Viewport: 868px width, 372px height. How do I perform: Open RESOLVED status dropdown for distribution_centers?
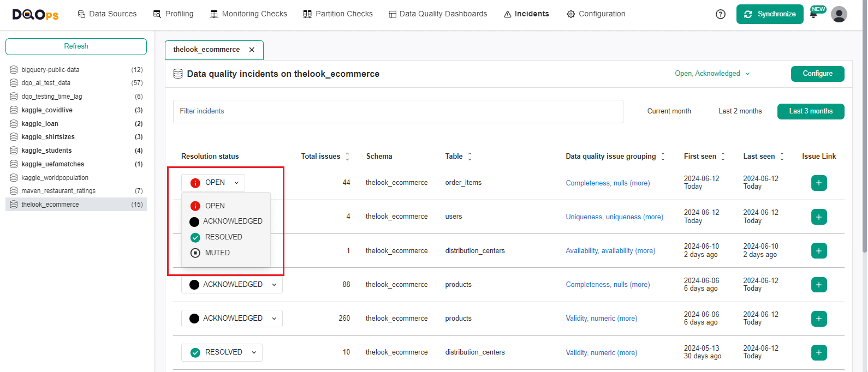(x=222, y=352)
